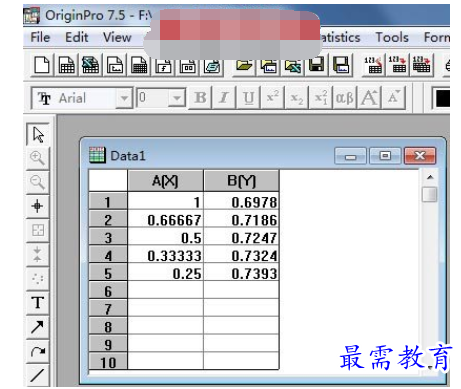Select the Zoom In magnifier tool
The width and height of the screenshot is (461, 389).
38,158
